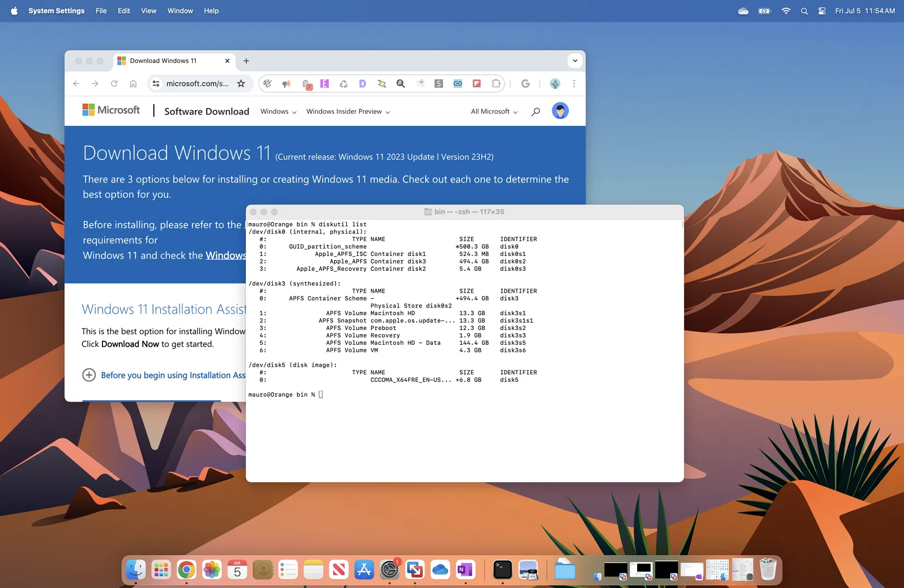
Task: Reload the Download Windows 11 page
Action: [x=114, y=84]
